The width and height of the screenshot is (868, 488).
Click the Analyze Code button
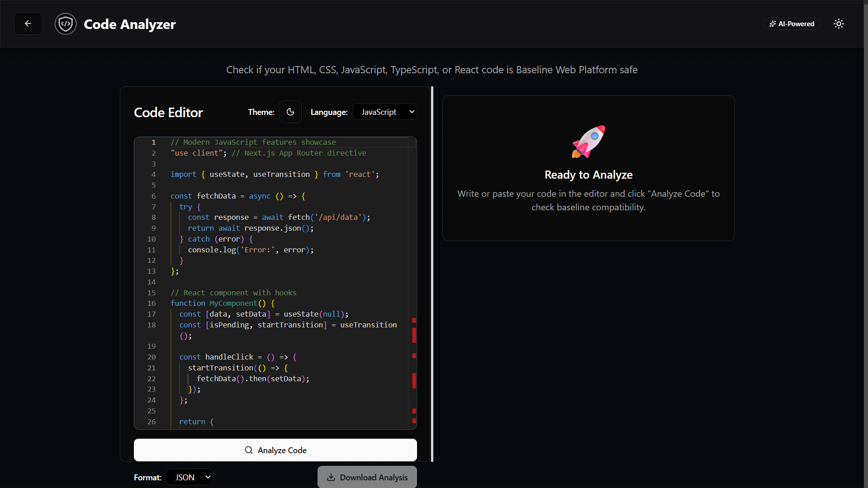point(275,450)
